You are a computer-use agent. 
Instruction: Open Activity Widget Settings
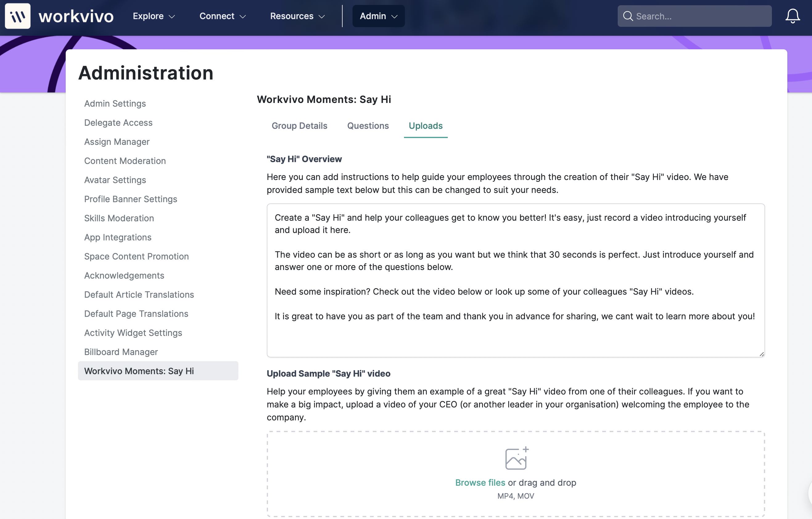(x=133, y=333)
